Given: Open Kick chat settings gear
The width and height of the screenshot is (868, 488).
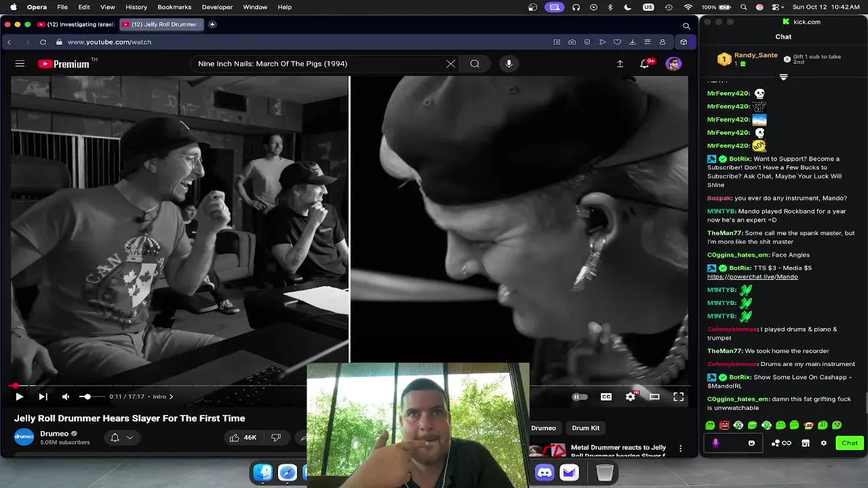Looking at the screenshot, I should [823, 443].
